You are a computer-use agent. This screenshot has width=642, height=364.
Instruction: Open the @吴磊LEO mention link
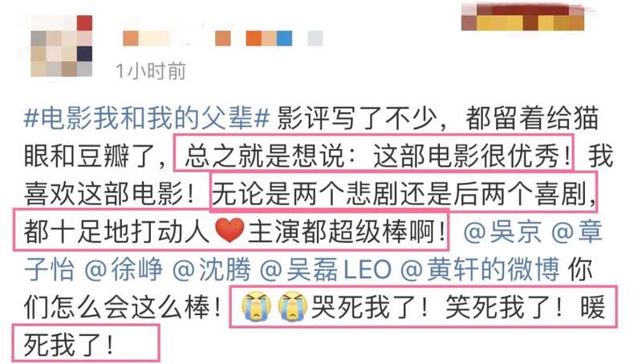tap(326, 270)
